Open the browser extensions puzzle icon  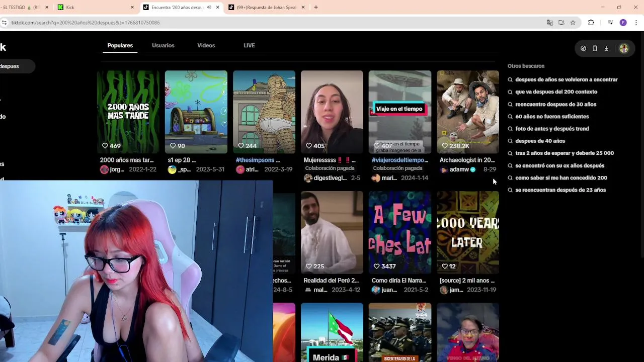(591, 23)
